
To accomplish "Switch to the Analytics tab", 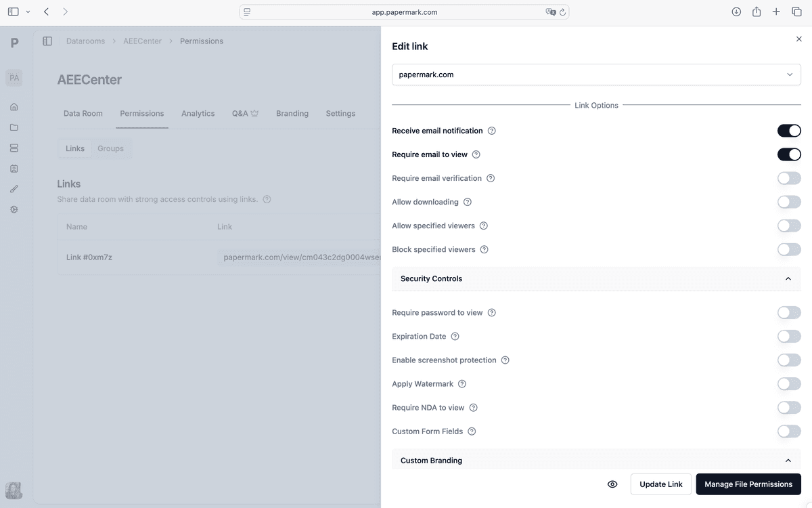I will [198, 113].
